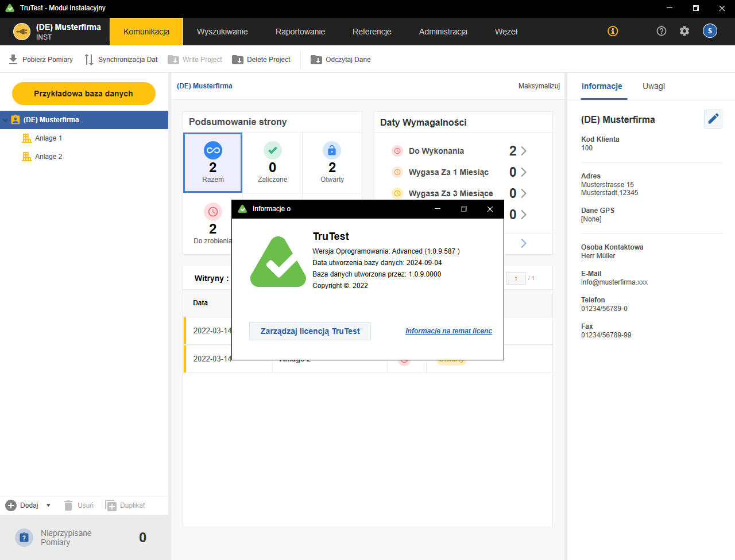Click the email info@musterfirma.xxx
Image resolution: width=735 pixels, height=560 pixels.
point(614,282)
